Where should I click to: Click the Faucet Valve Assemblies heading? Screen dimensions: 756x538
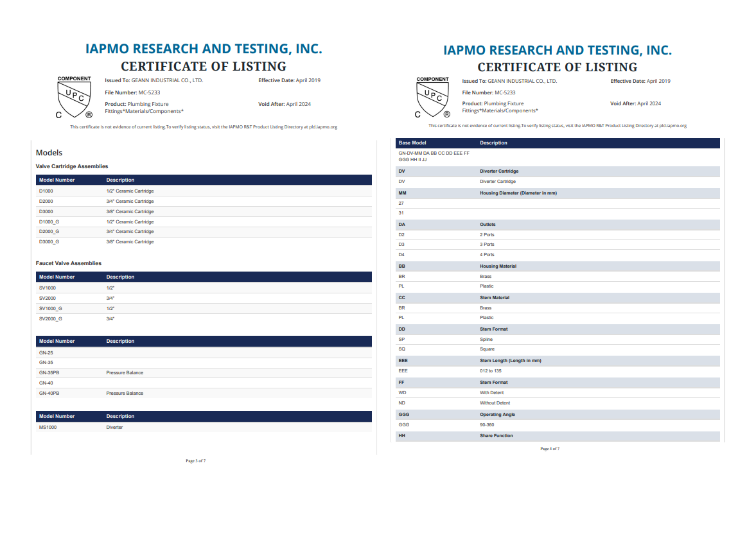(69, 263)
